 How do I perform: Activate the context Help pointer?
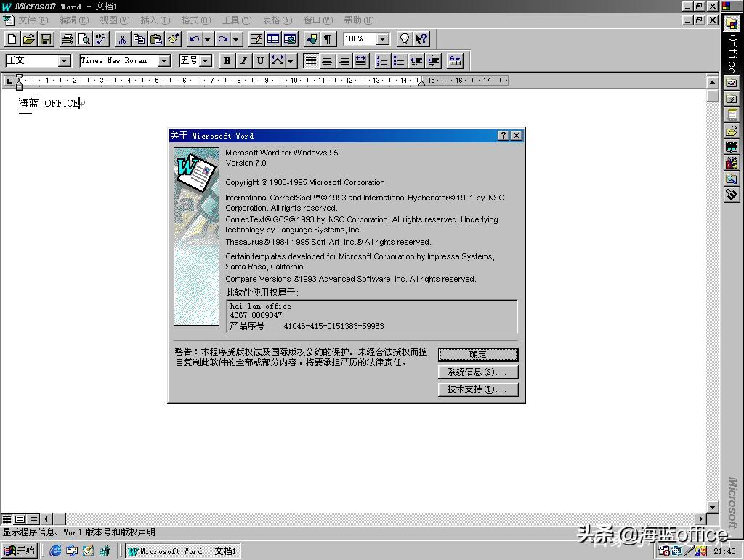point(421,39)
